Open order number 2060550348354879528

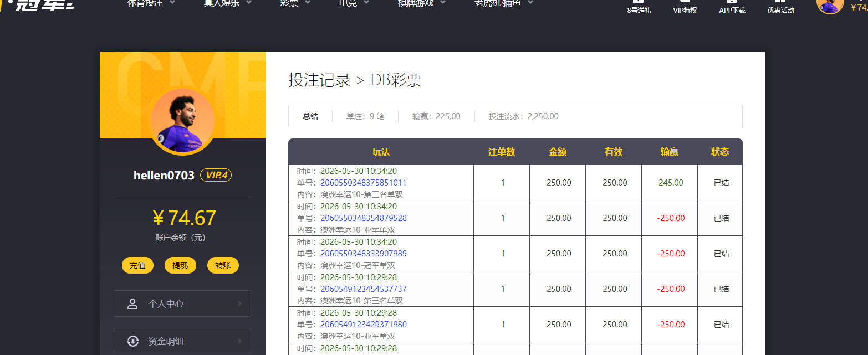coord(364,218)
